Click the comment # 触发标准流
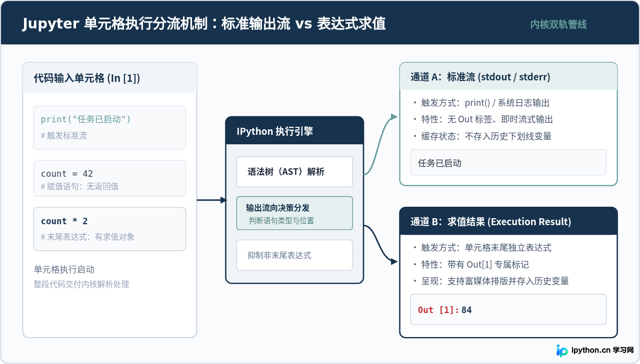This screenshot has width=640, height=364. point(63,135)
